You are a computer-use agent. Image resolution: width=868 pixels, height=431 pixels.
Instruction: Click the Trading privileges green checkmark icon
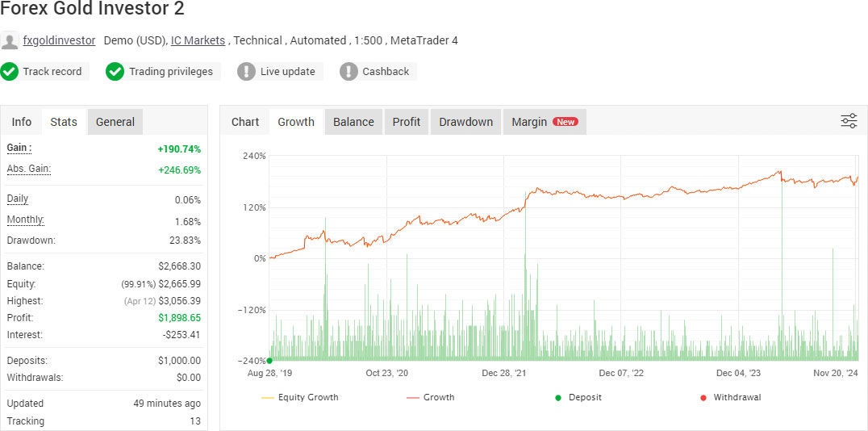pos(115,72)
